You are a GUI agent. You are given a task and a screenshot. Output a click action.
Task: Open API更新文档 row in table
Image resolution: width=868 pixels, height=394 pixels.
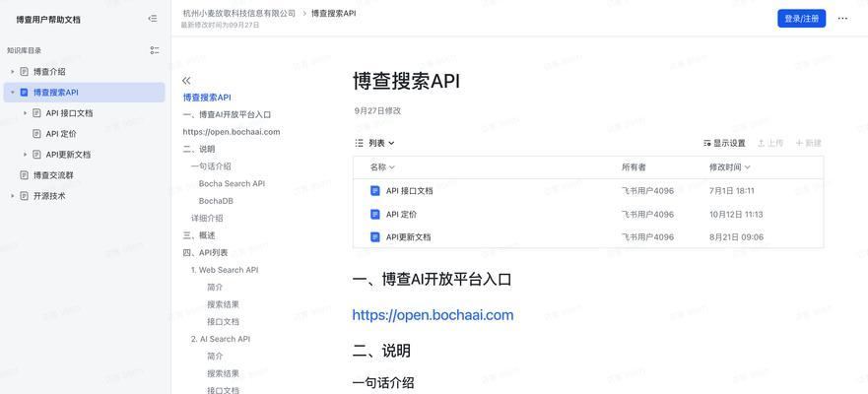coord(588,237)
